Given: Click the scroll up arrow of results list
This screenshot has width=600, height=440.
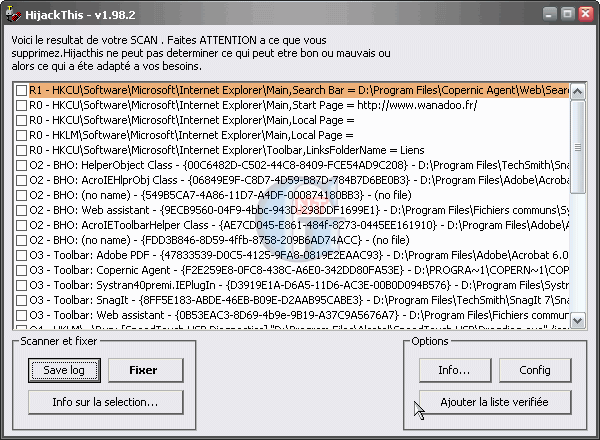Looking at the screenshot, I should point(577,91).
